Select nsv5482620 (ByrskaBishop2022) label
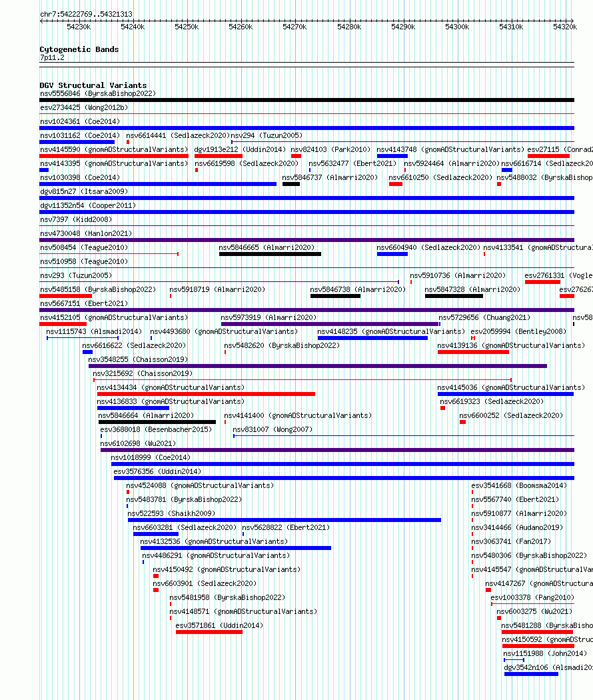Viewport: 593px width, 700px height. point(282,345)
